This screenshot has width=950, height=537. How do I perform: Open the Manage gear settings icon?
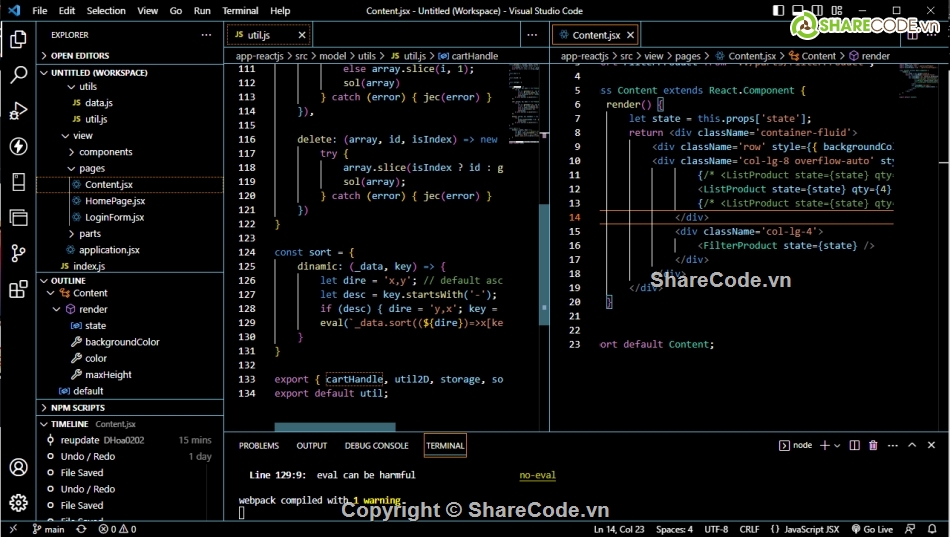pyautogui.click(x=18, y=502)
